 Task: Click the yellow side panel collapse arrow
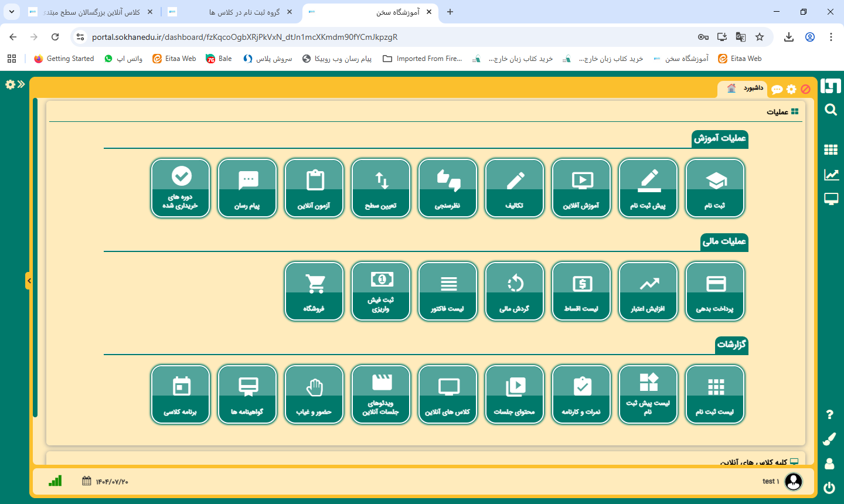[29, 281]
